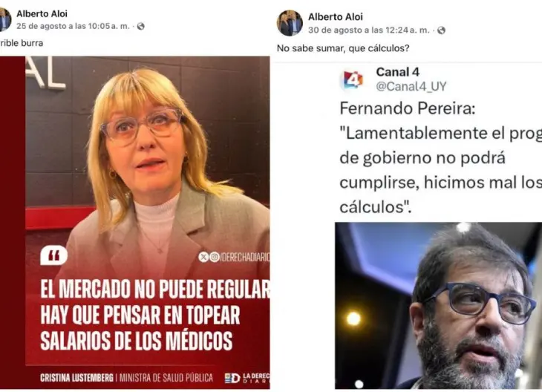Open the Alberto Aloi profile name on the right post
The image size is (542, 392).
pyautogui.click(x=336, y=16)
